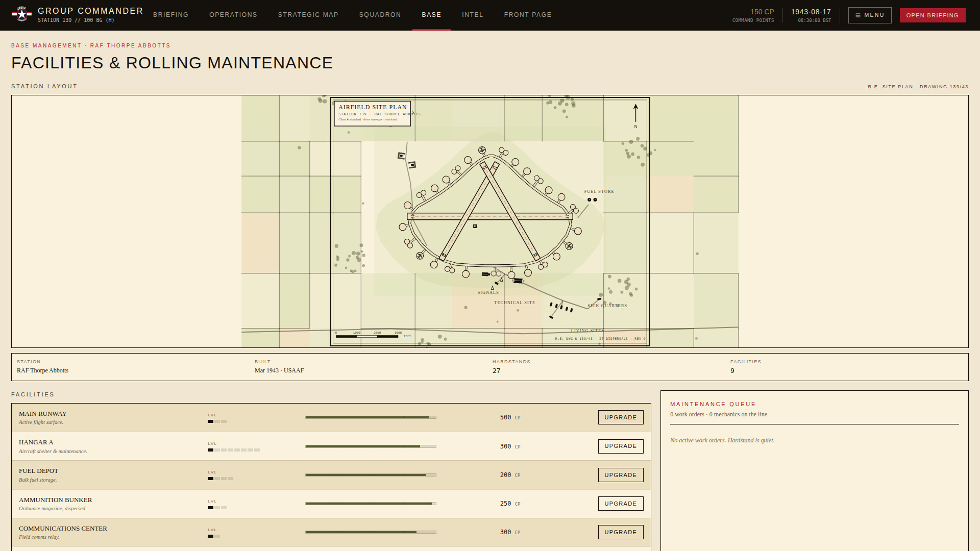Click the Open Briefing button

933,15
